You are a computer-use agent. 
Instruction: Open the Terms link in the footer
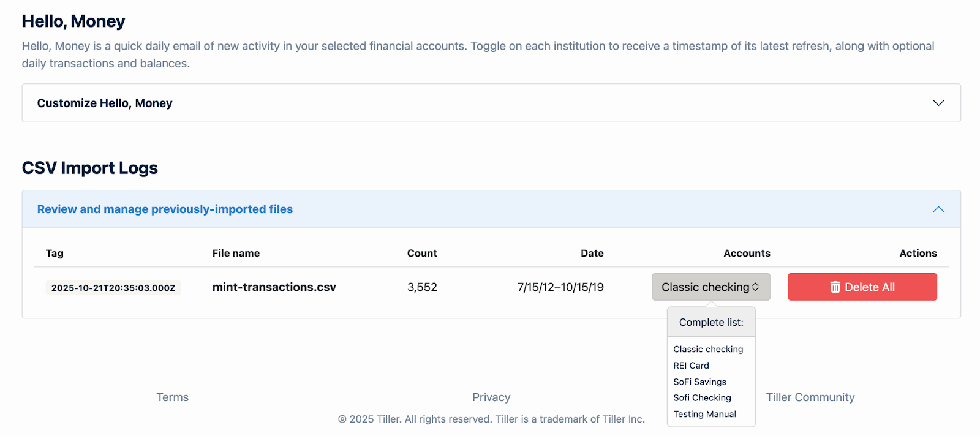(173, 397)
